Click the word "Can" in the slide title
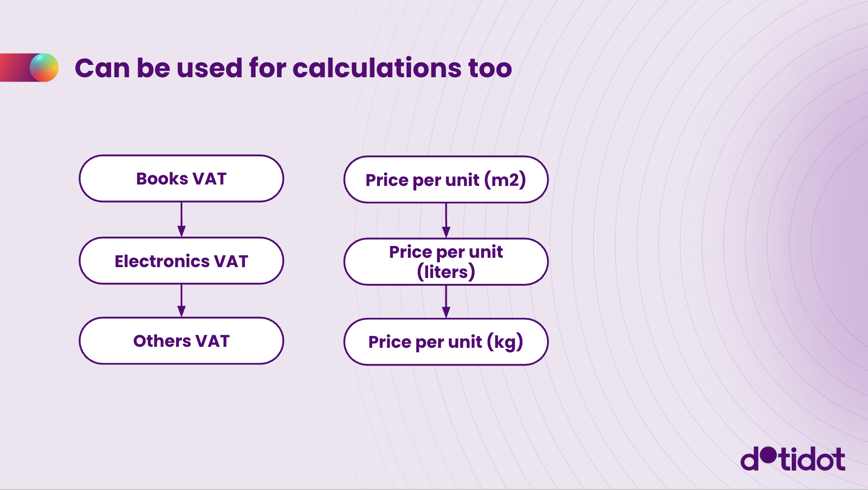The image size is (868, 490). (102, 68)
